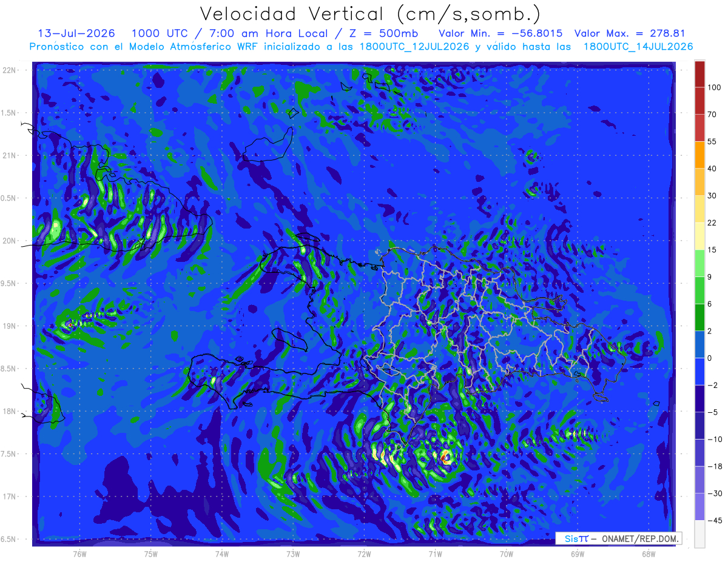
Task: Click the orange swatch between 40 and 55
Action: click(x=699, y=155)
